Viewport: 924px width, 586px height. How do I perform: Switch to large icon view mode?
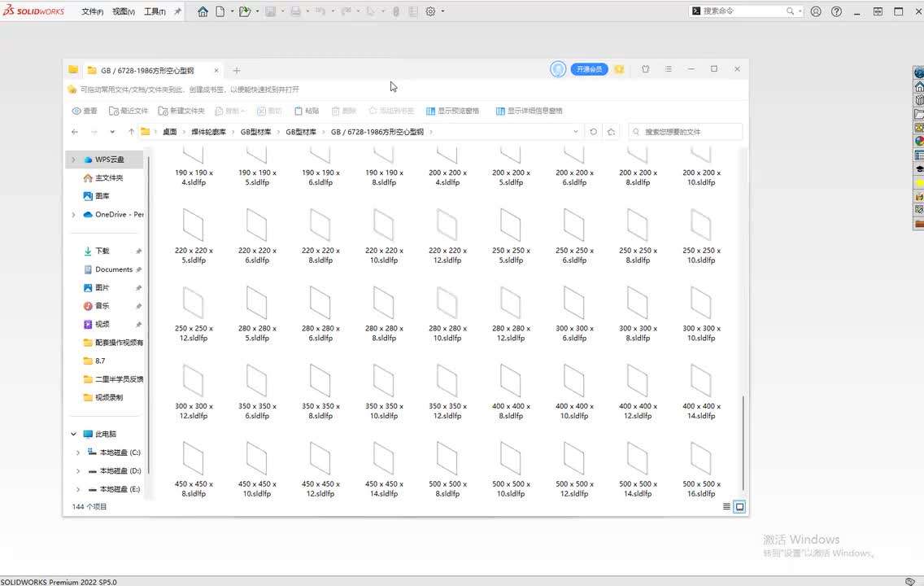(x=739, y=506)
